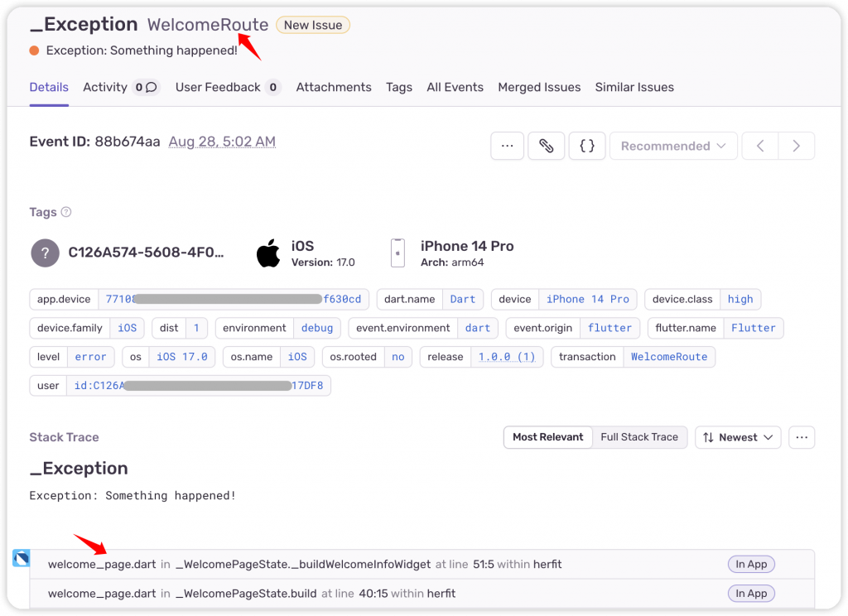Click the os tag value iOS 17.0
This screenshot has height=616, width=848.
181,356
